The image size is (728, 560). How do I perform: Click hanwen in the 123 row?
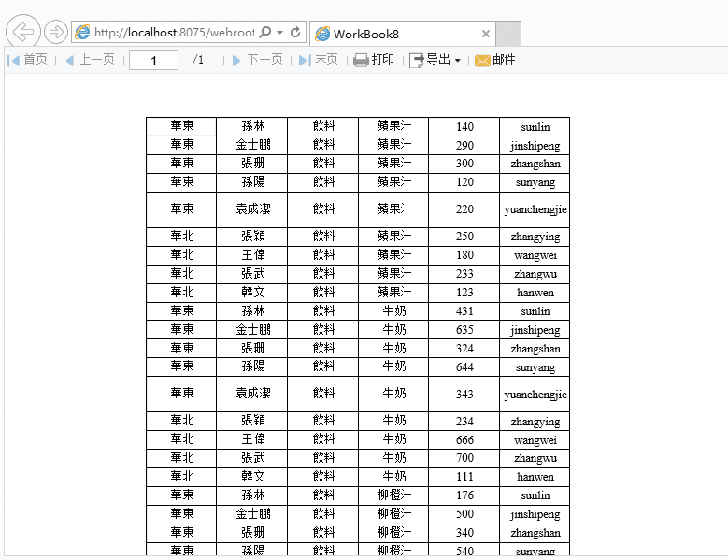[x=535, y=293]
